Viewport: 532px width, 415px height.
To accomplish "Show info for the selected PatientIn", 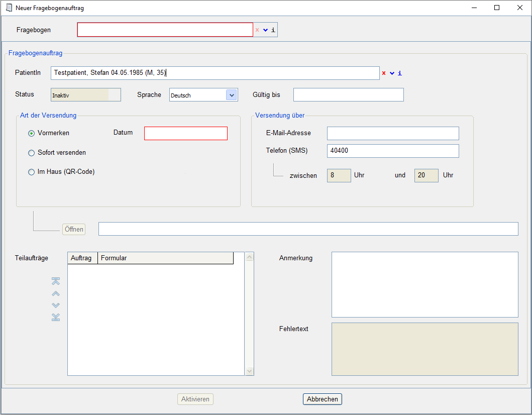I will point(400,73).
